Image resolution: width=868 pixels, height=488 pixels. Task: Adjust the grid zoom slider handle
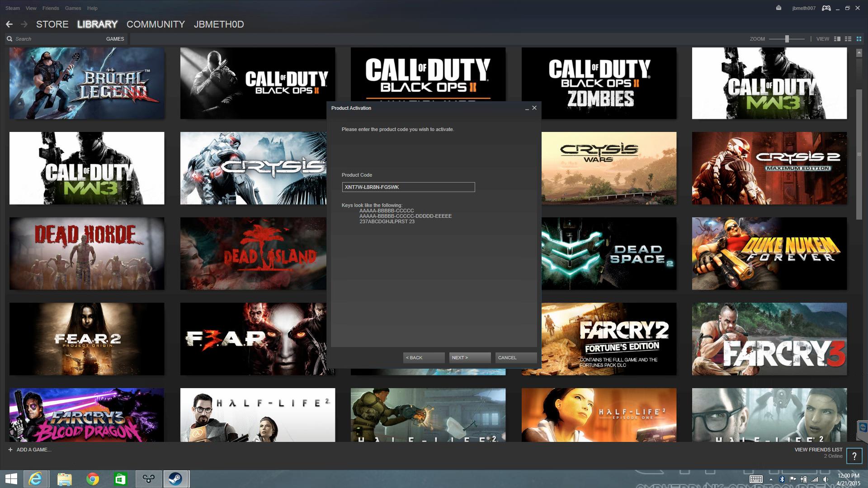tap(787, 39)
